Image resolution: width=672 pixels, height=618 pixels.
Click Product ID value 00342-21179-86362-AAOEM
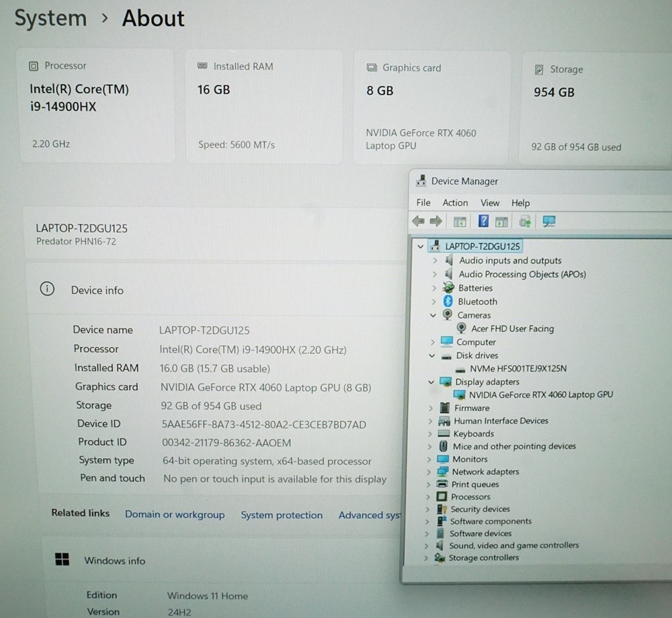pos(226,443)
